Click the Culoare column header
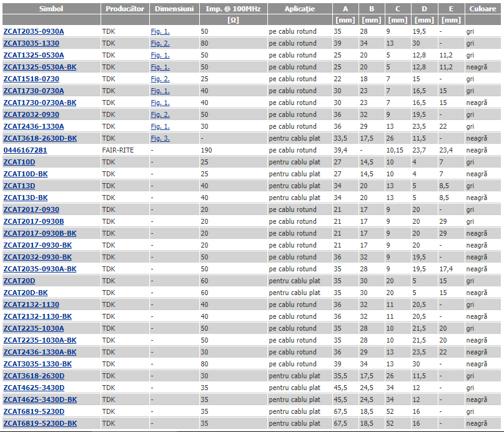This screenshot has width=504, height=432. coord(483,9)
